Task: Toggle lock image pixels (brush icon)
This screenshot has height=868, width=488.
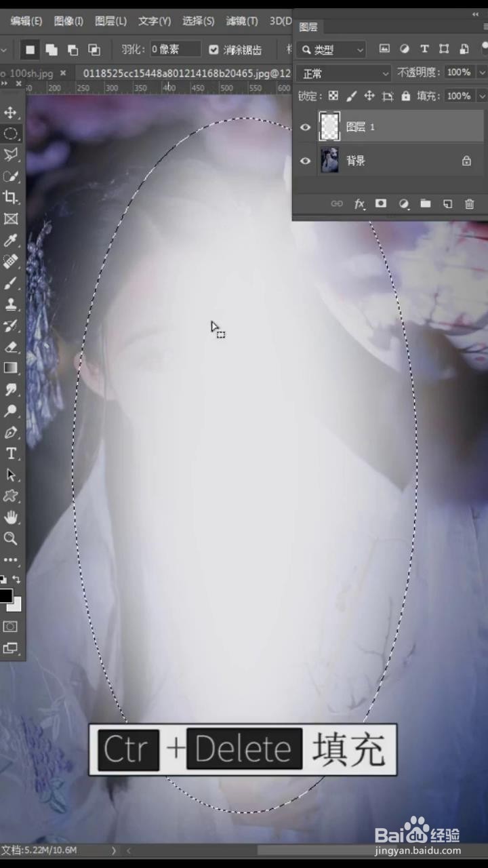Action: coord(351,96)
